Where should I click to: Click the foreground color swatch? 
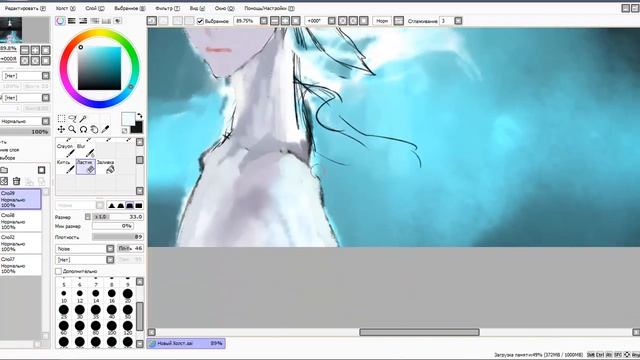(x=128, y=119)
